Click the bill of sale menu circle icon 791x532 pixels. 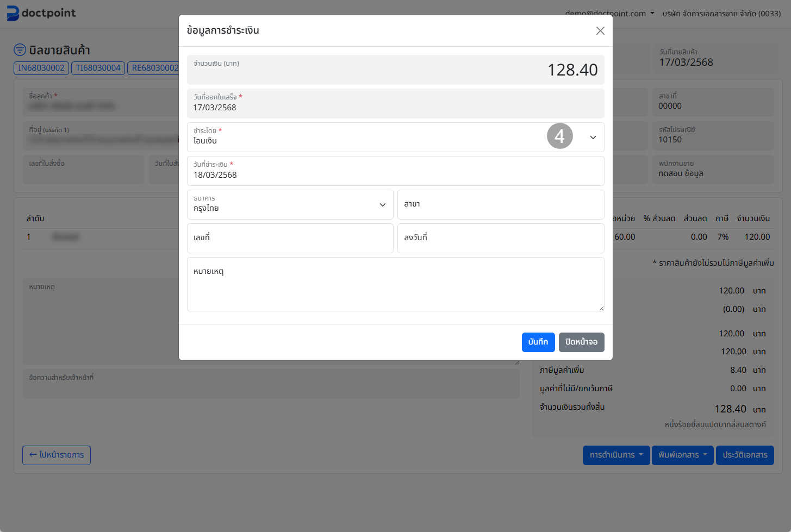pyautogui.click(x=20, y=50)
